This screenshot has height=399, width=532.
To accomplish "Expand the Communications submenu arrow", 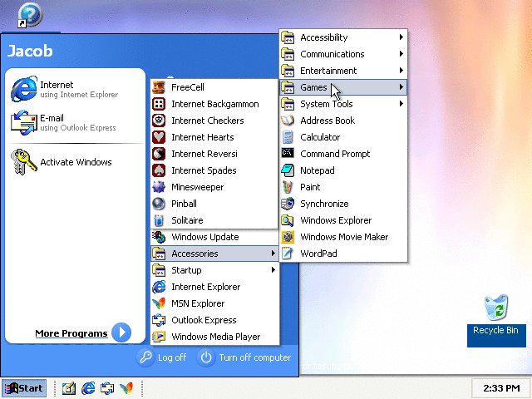I will [x=401, y=54].
